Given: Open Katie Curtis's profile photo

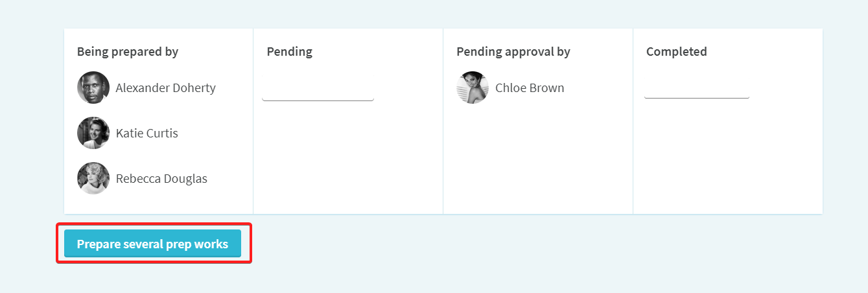Looking at the screenshot, I should pos(93,133).
